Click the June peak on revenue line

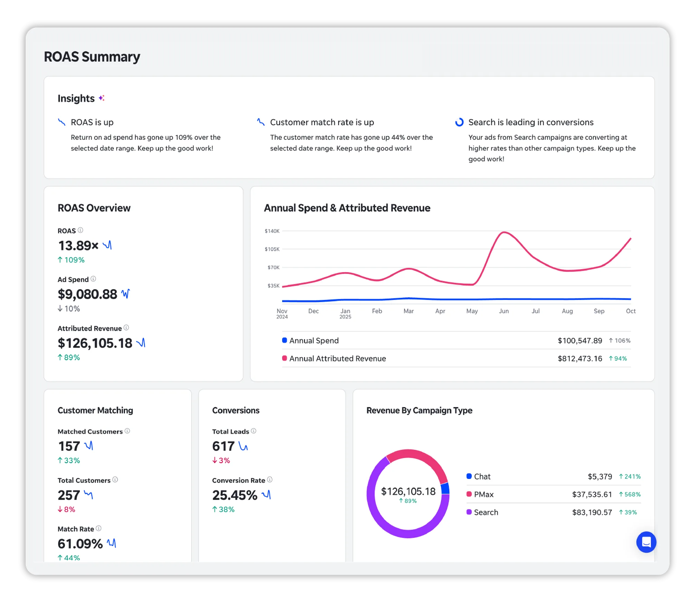coord(504,232)
